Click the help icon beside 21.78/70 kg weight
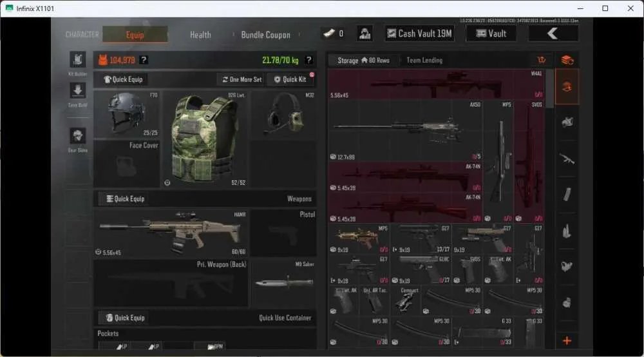Viewport: 644px width, 357px height. 309,60
